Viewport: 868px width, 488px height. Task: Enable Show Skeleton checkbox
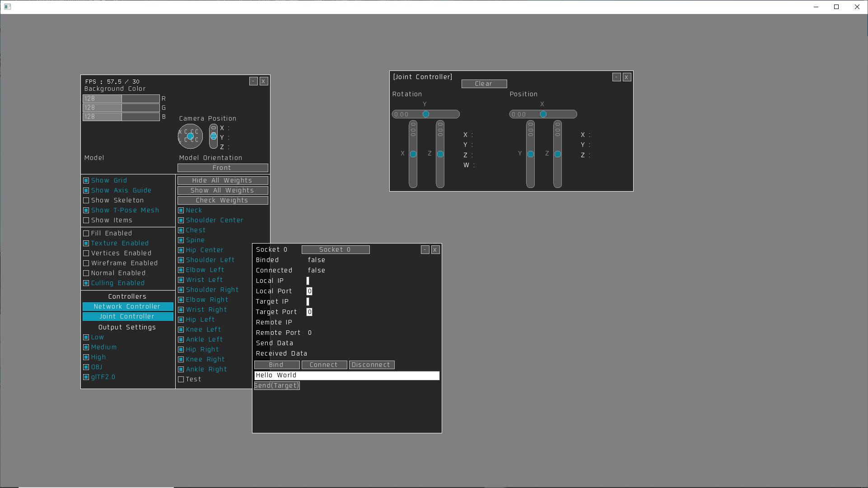pos(86,201)
